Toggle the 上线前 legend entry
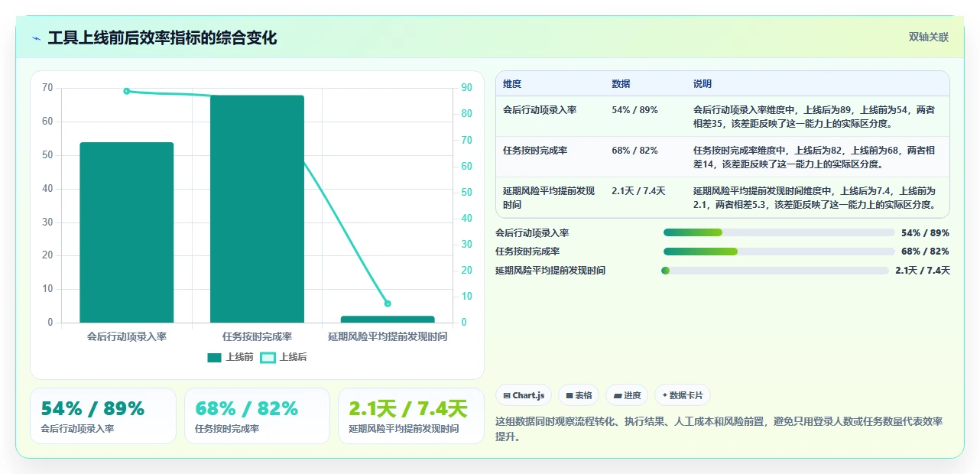Image resolution: width=980 pixels, height=474 pixels. [230, 357]
